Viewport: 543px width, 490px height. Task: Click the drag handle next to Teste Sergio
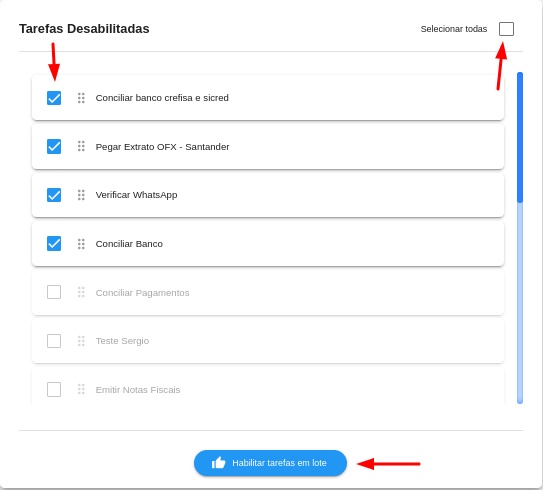tap(81, 341)
